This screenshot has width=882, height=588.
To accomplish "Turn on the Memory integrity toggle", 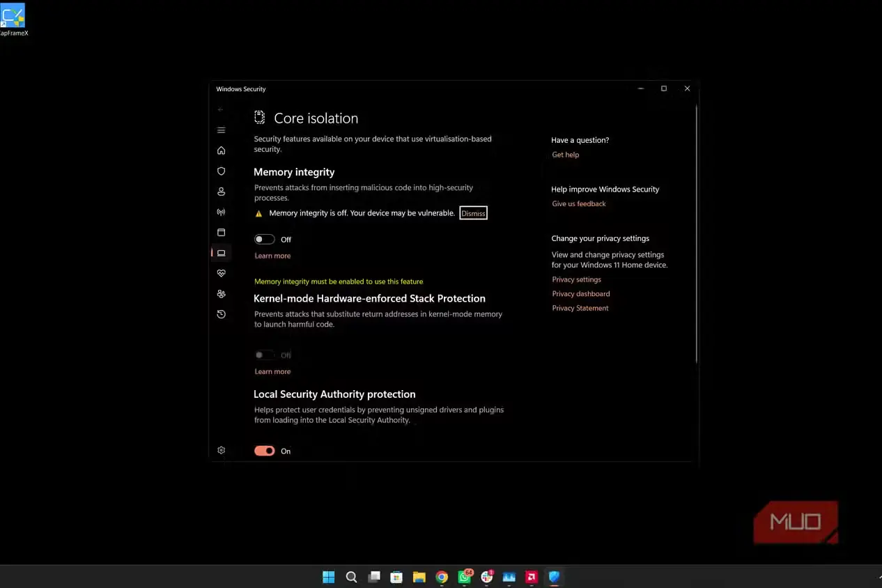I will click(264, 239).
